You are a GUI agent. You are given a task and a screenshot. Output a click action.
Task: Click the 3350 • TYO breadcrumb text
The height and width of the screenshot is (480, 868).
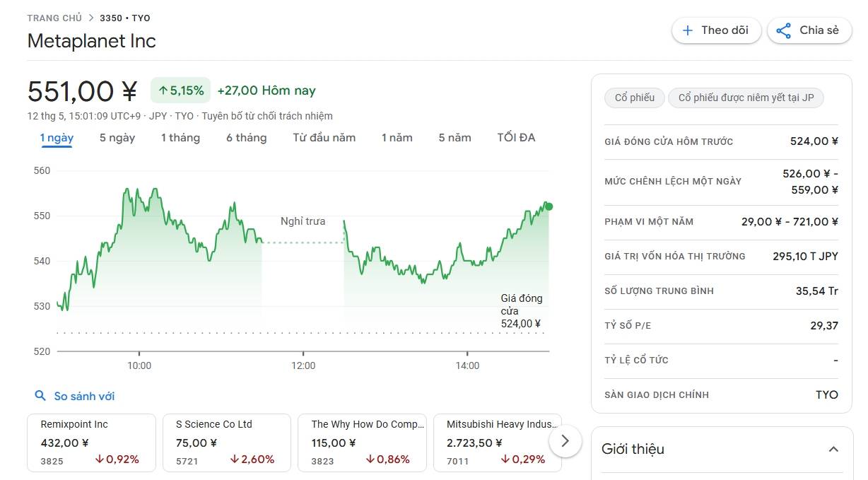point(125,18)
